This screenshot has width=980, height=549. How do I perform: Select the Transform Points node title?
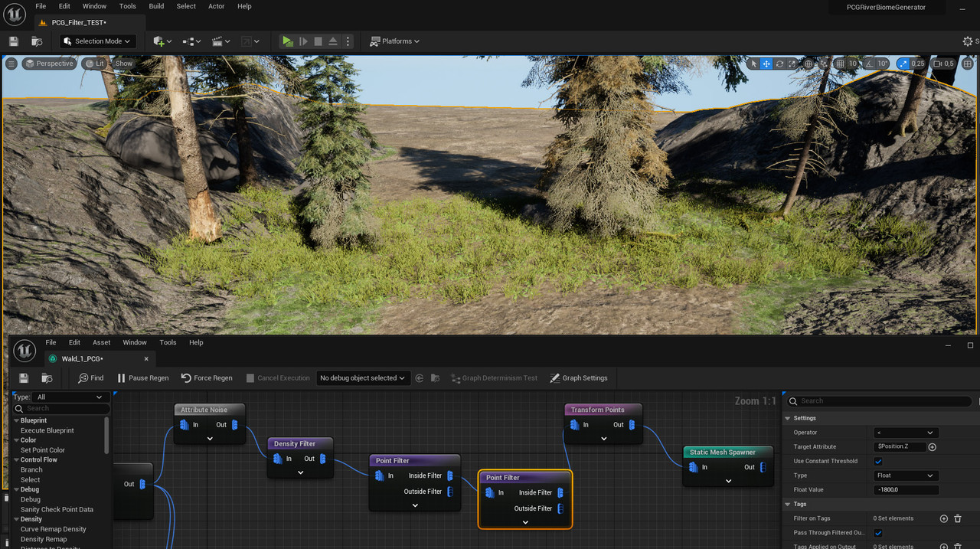click(598, 410)
